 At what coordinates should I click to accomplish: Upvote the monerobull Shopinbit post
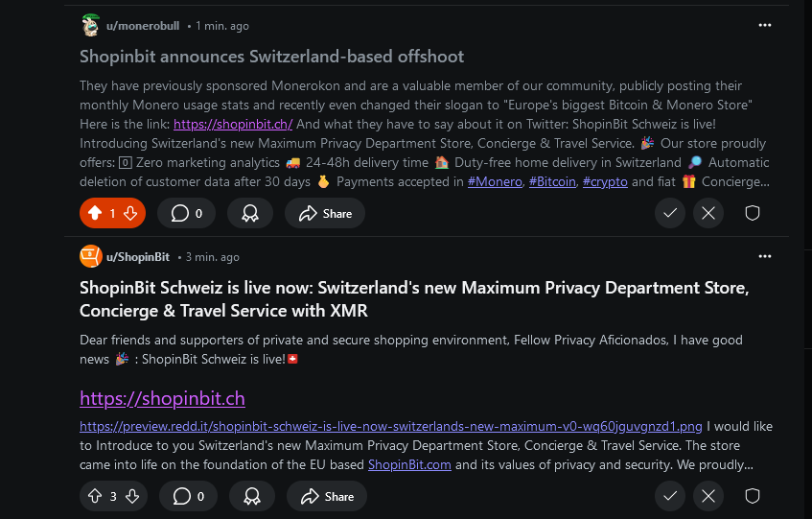[x=95, y=213]
